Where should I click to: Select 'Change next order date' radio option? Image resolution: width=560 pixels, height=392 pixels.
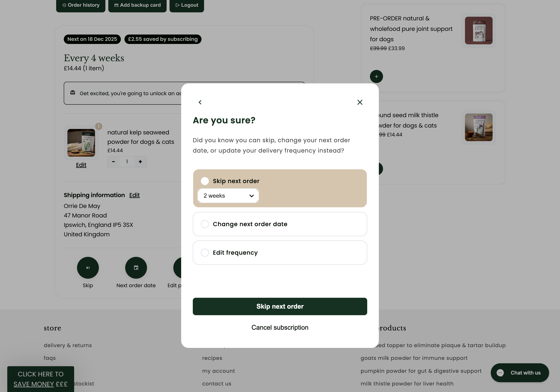pyautogui.click(x=205, y=224)
